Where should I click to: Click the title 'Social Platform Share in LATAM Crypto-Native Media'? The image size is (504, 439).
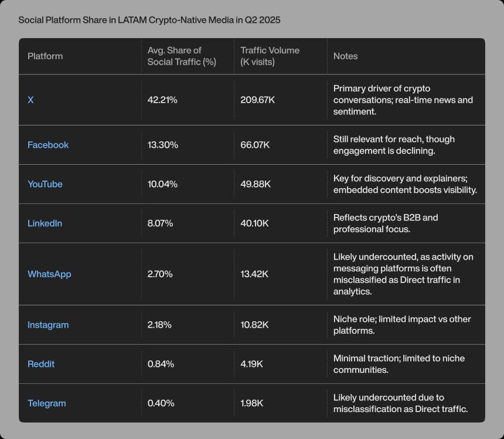pos(149,20)
